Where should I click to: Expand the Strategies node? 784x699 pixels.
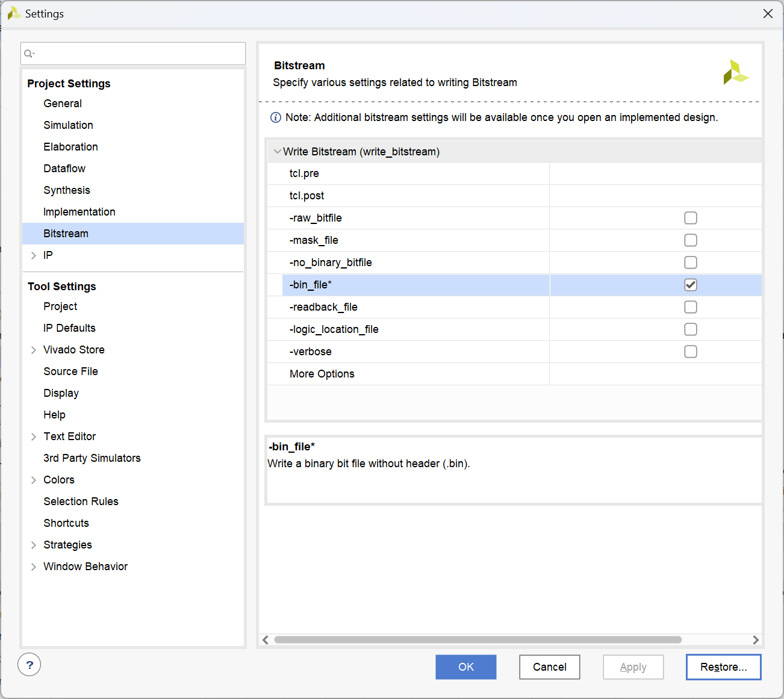click(x=34, y=545)
